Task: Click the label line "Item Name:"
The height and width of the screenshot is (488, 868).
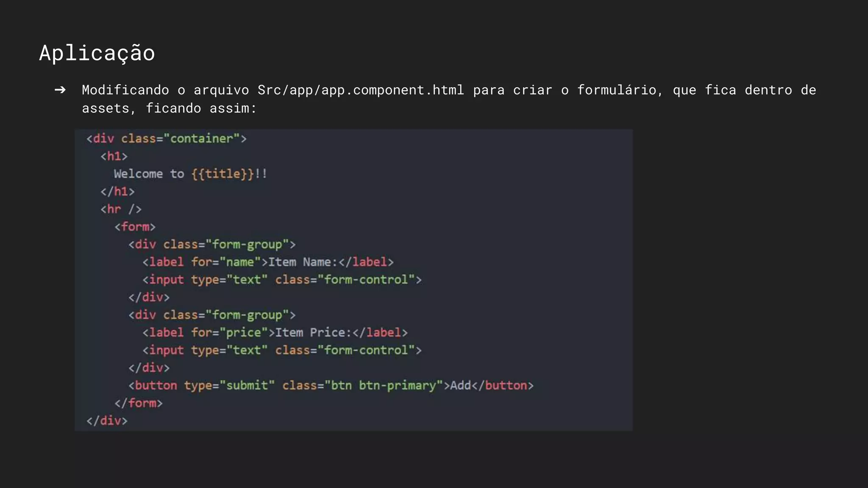Action: pyautogui.click(x=268, y=262)
